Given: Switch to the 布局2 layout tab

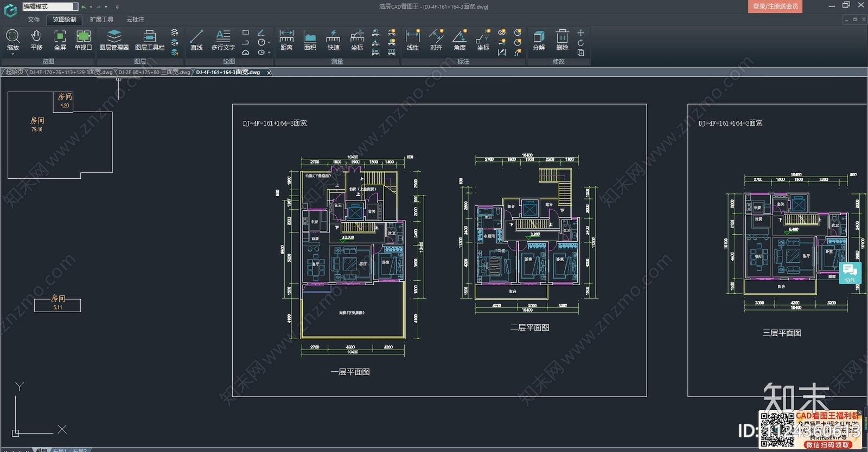Looking at the screenshot, I should tap(79, 450).
